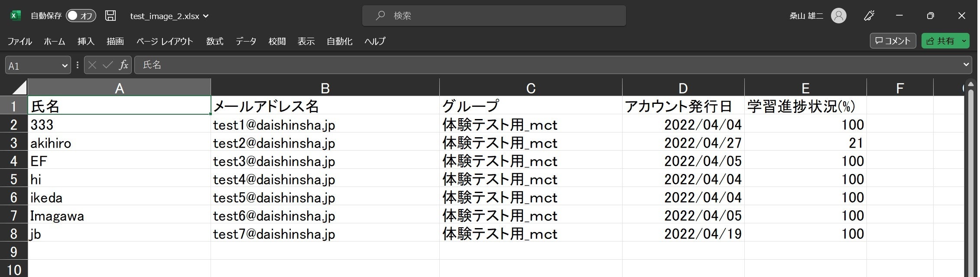Click the 共有 share button

coord(940,41)
